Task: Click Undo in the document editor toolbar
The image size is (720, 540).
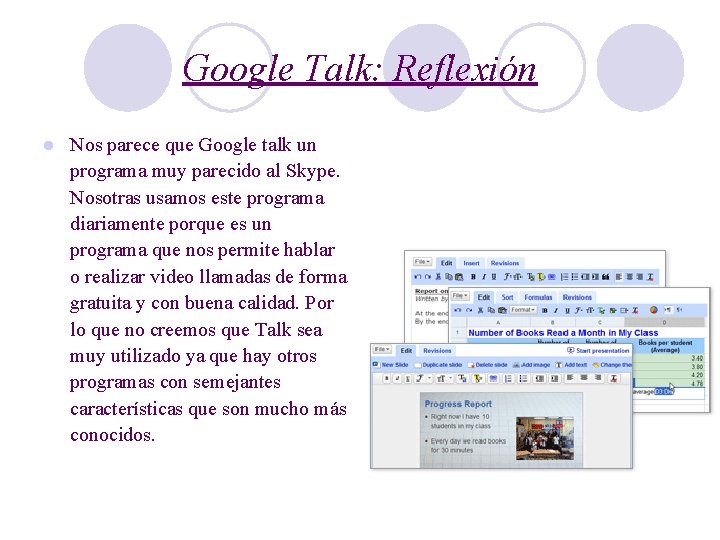Action: (417, 277)
